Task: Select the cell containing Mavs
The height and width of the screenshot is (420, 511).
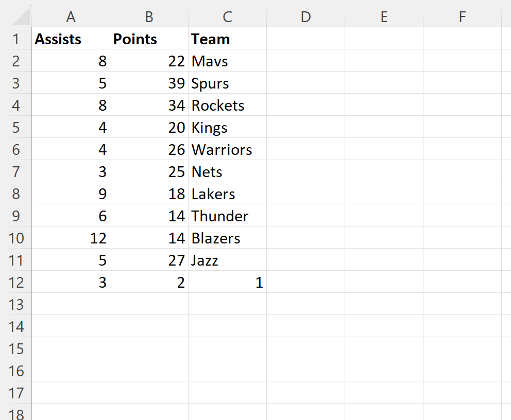Action: coord(227,61)
